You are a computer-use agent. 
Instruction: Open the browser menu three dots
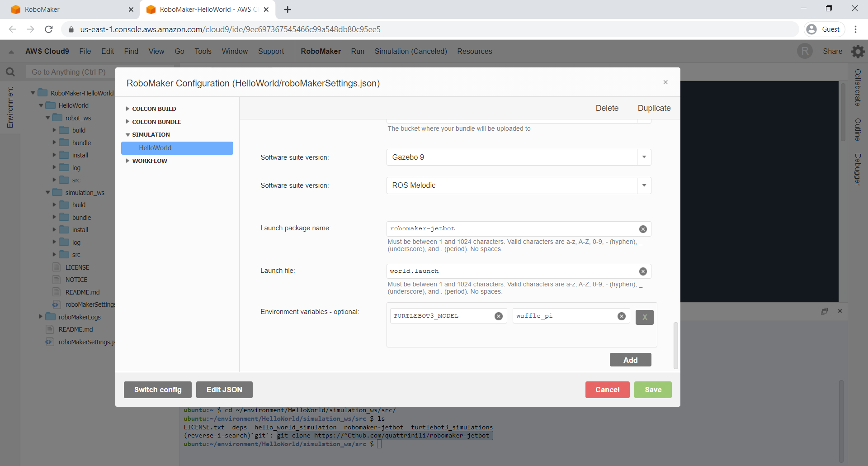[855, 29]
